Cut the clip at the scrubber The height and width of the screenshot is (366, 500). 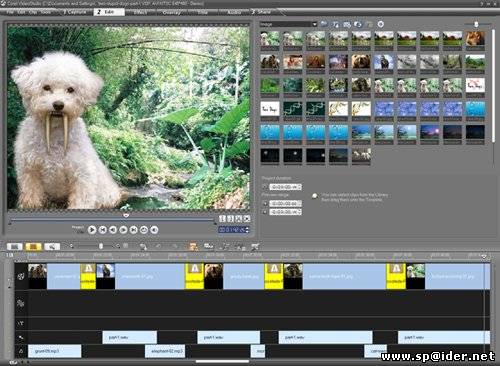pos(238,219)
